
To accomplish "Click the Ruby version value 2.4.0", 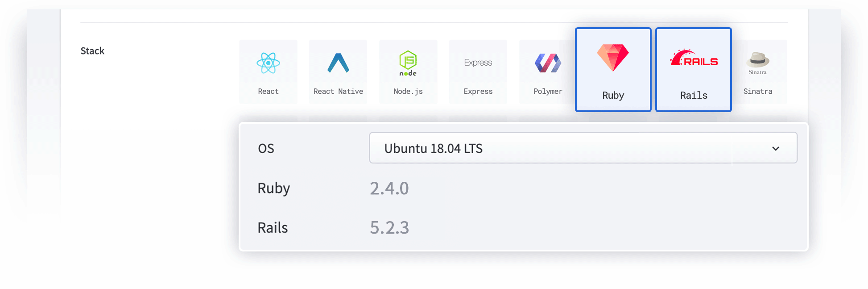I will click(389, 188).
